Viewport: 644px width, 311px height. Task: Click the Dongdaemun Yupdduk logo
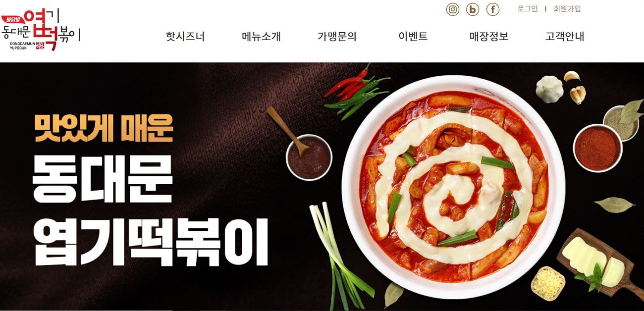(x=40, y=29)
